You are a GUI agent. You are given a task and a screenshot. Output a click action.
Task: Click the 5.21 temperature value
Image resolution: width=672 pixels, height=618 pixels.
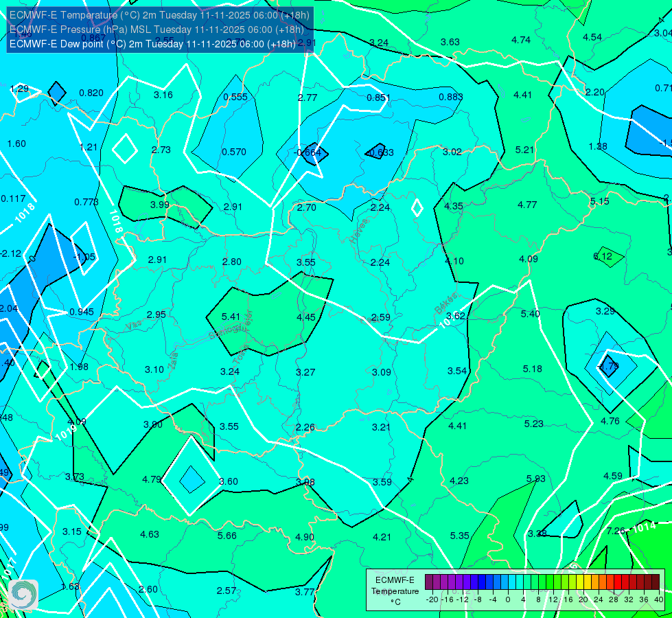tap(524, 150)
